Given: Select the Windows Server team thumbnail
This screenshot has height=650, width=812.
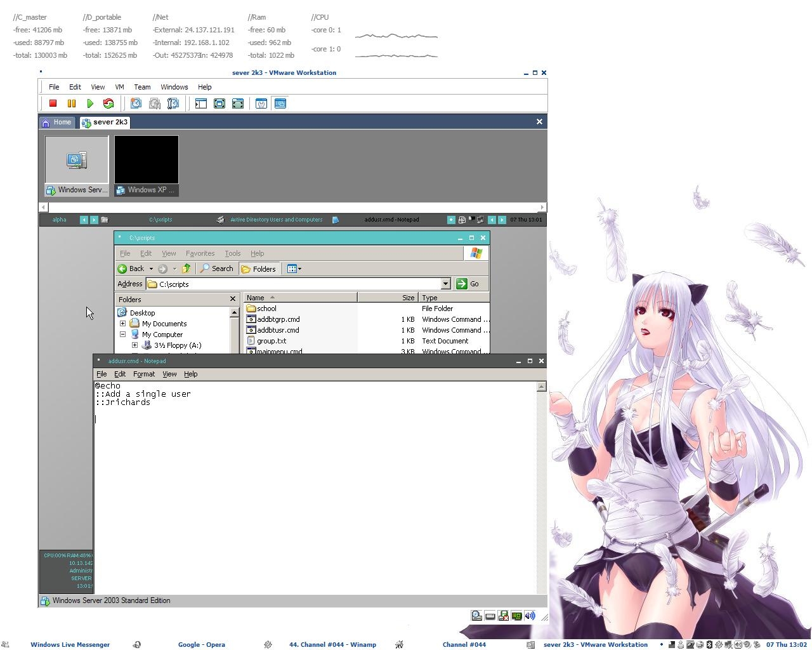Looking at the screenshot, I should [77, 166].
